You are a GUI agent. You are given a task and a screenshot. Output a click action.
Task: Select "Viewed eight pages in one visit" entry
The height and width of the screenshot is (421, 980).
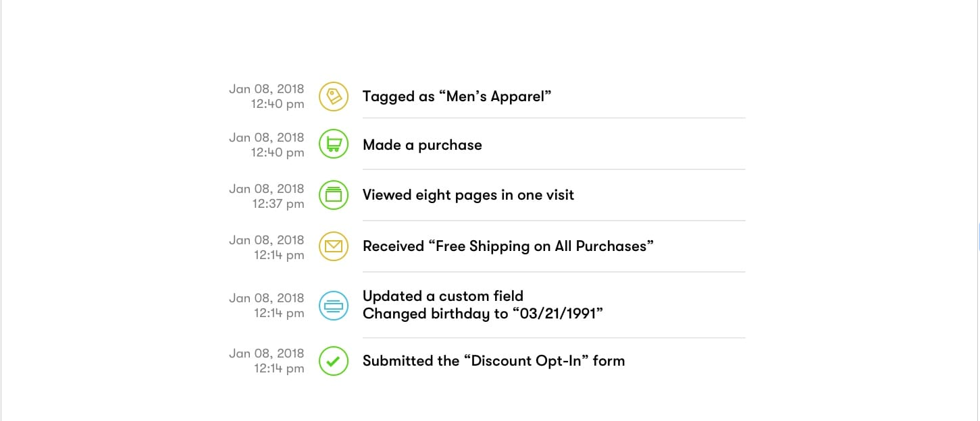(x=468, y=195)
